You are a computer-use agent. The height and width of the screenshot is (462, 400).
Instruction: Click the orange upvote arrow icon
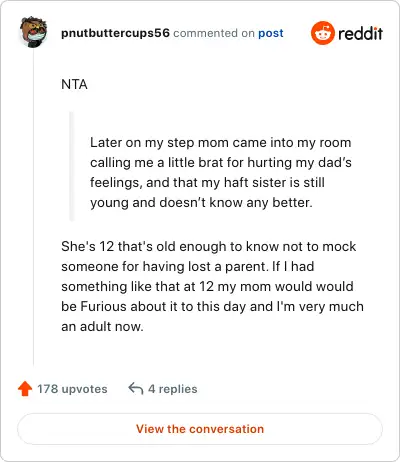[25, 389]
